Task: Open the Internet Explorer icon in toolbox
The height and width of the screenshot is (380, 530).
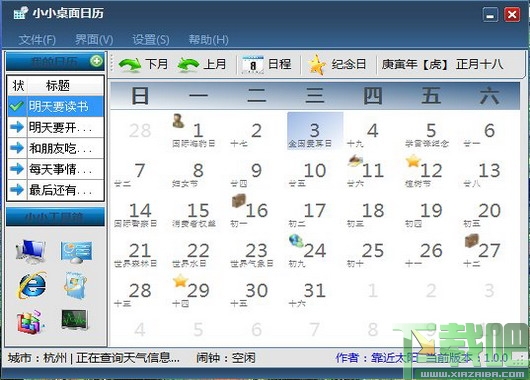Action: click(x=32, y=285)
